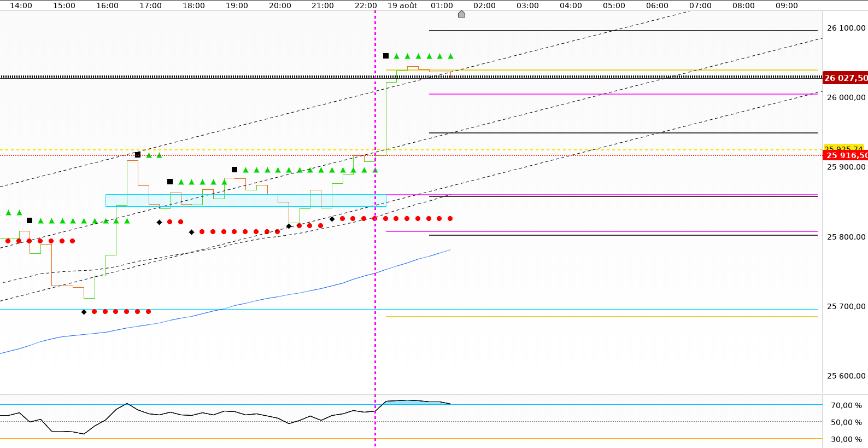
Task: Click the 09:00 time axis label
Action: click(x=787, y=5)
